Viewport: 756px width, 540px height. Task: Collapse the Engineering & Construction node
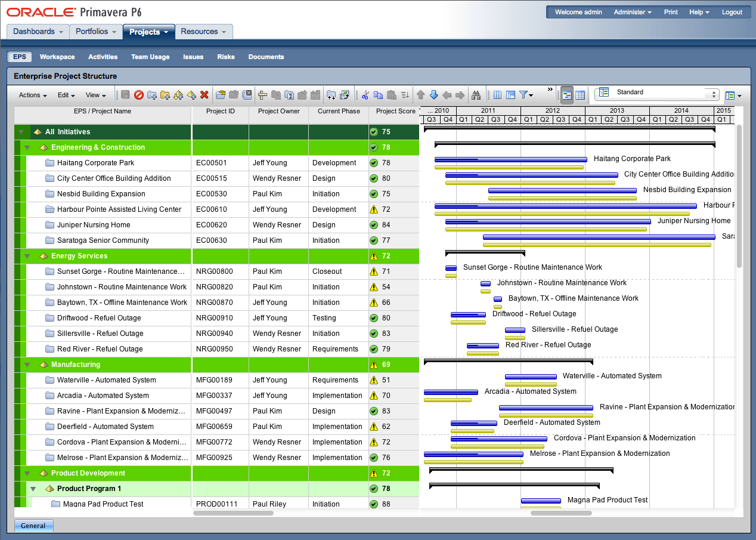point(27,147)
